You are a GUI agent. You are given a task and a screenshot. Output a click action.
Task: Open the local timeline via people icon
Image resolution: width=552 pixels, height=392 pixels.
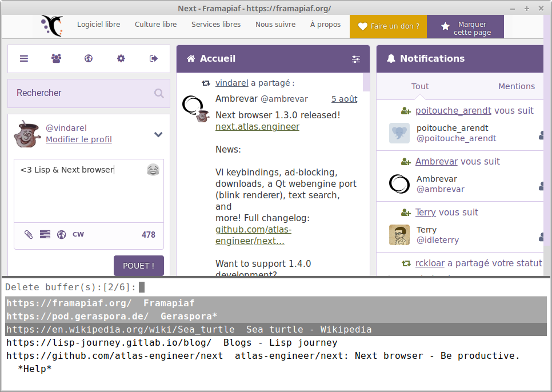pyautogui.click(x=57, y=58)
